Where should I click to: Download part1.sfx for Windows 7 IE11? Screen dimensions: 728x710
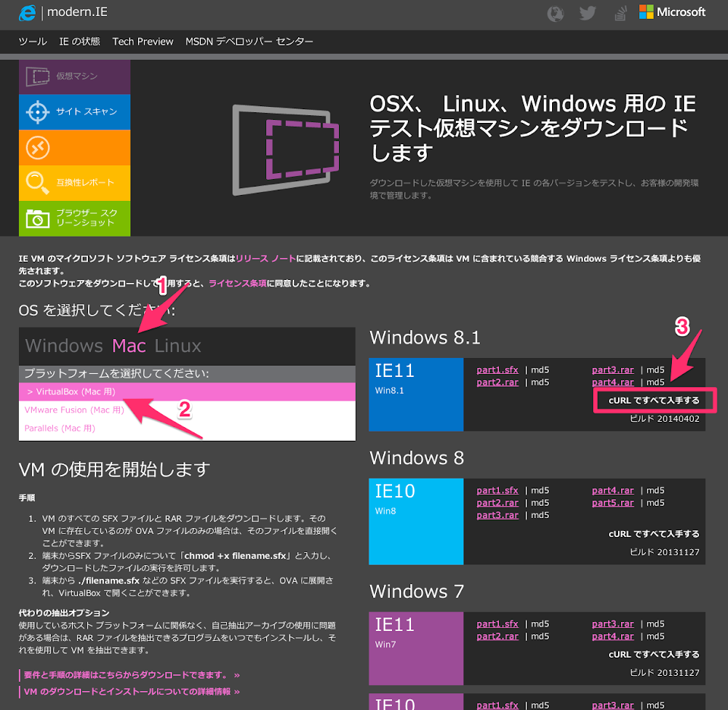coord(497,624)
